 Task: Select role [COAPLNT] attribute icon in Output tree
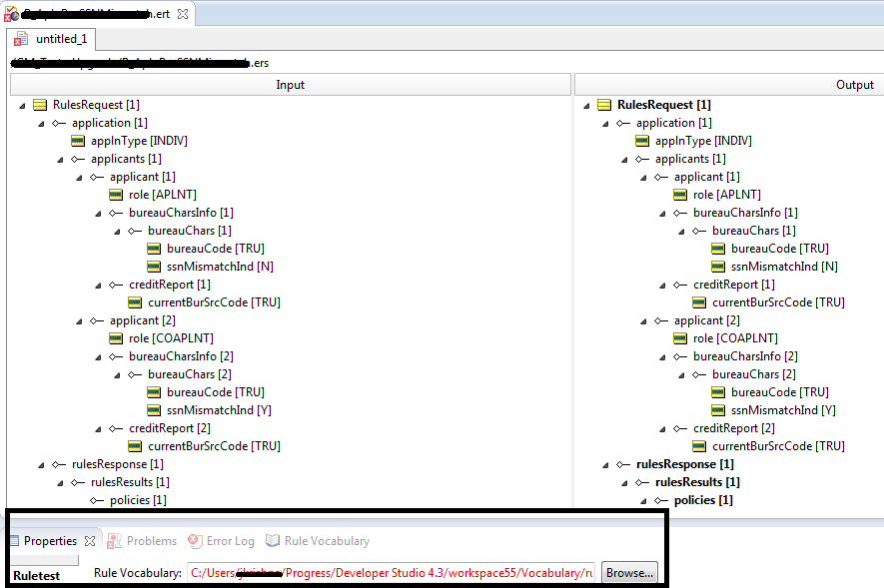tap(680, 338)
